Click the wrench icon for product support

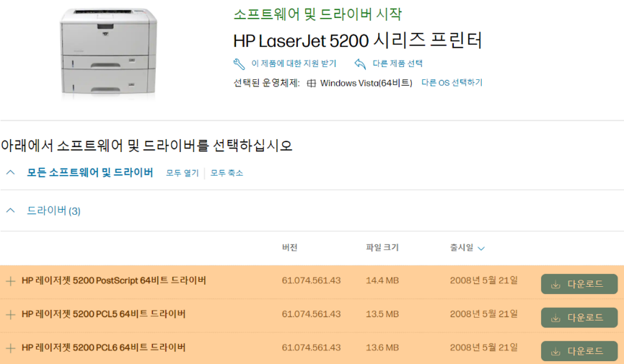240,63
